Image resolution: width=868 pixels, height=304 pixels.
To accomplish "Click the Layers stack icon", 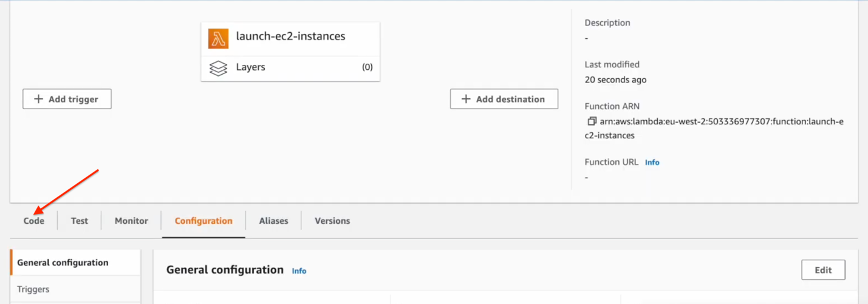I will 218,68.
